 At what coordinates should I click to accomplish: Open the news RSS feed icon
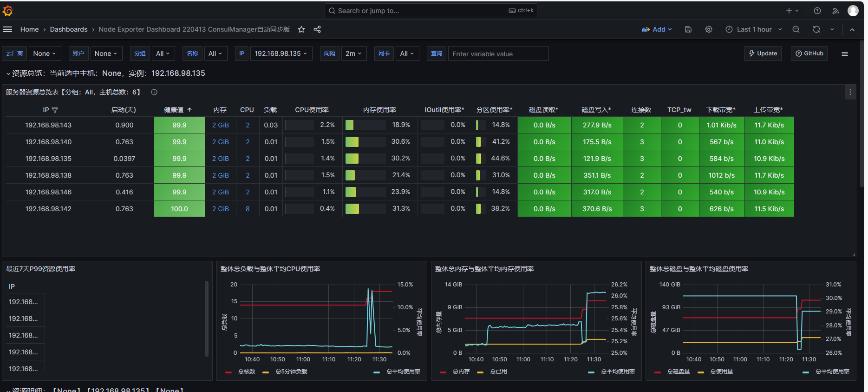coord(835,11)
